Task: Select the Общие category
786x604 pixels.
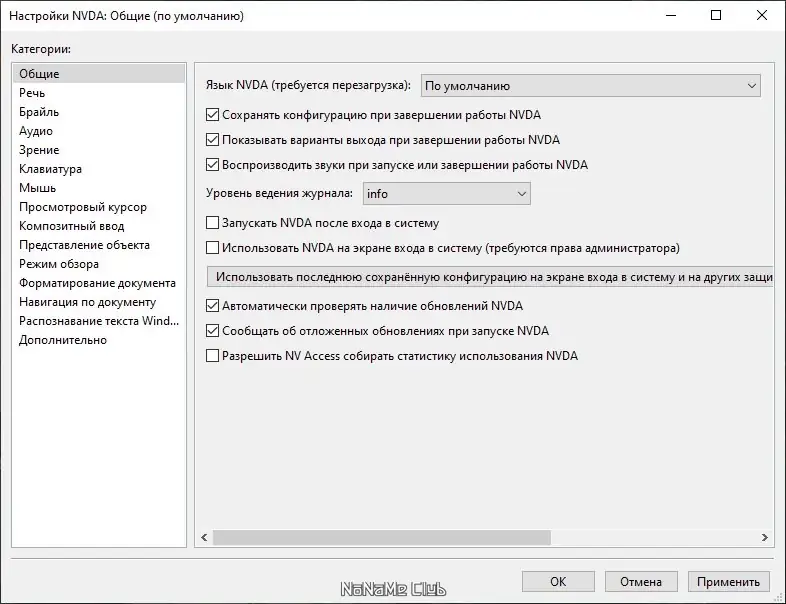Action: (99, 74)
